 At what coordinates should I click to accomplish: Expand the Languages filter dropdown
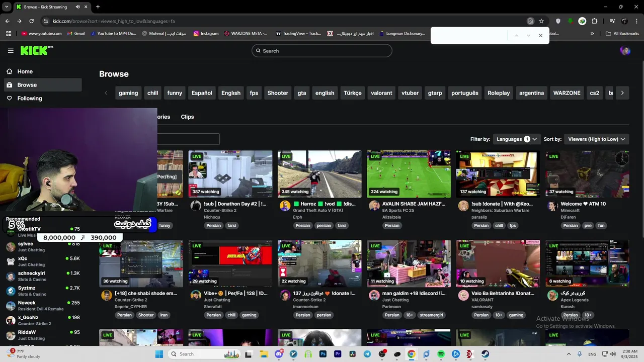[517, 139]
